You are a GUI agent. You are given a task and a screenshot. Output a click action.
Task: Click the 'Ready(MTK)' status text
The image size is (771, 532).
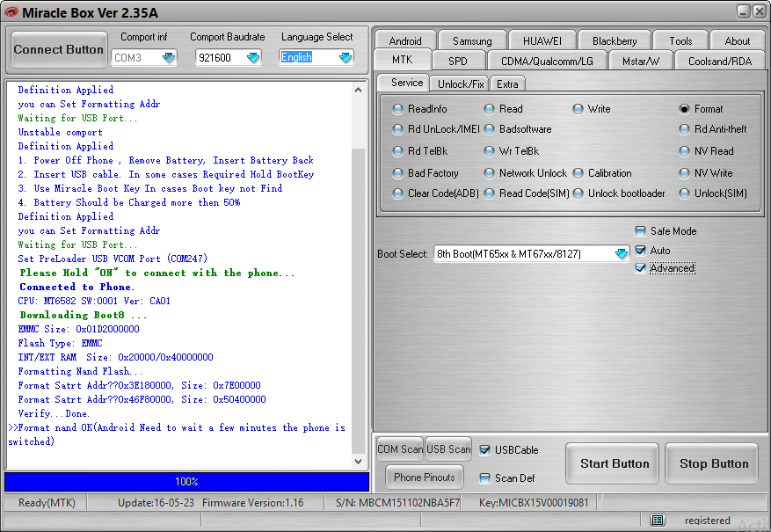[x=47, y=502]
